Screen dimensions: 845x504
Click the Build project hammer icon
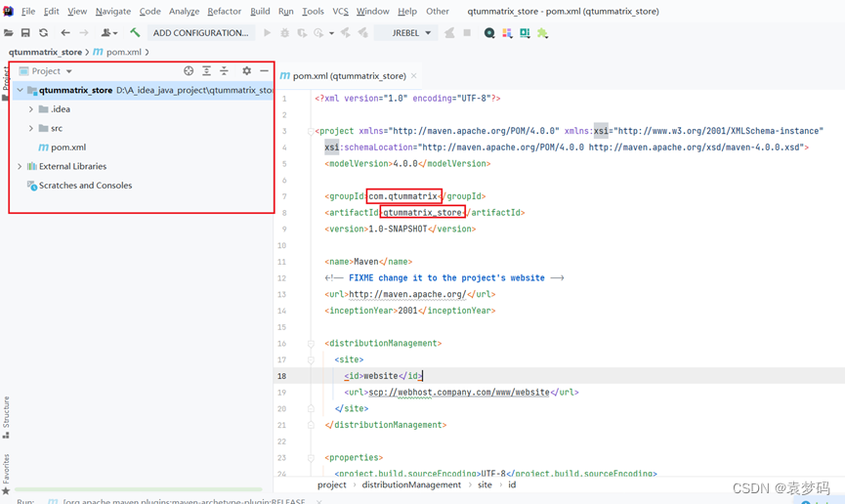point(135,33)
